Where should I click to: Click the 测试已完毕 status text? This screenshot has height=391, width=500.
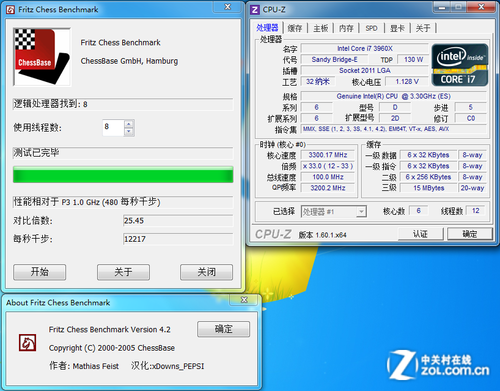click(x=36, y=153)
